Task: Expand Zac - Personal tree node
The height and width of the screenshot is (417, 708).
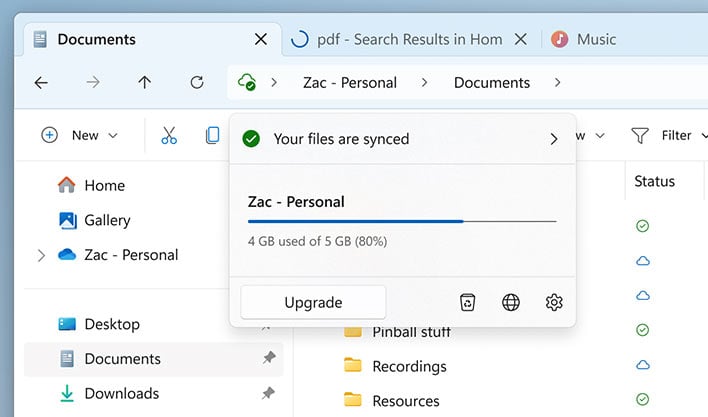Action: coord(41,255)
